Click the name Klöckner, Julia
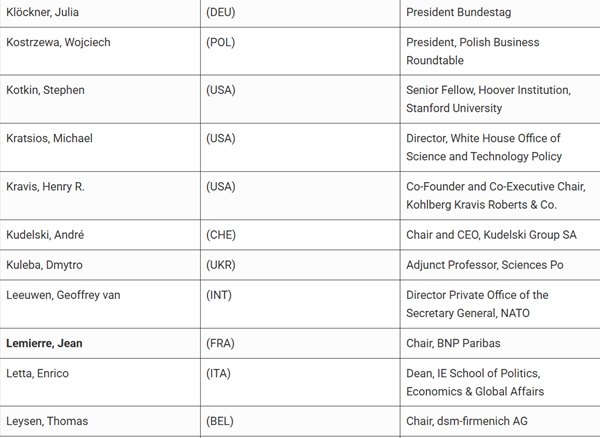600x438 pixels. pos(42,12)
